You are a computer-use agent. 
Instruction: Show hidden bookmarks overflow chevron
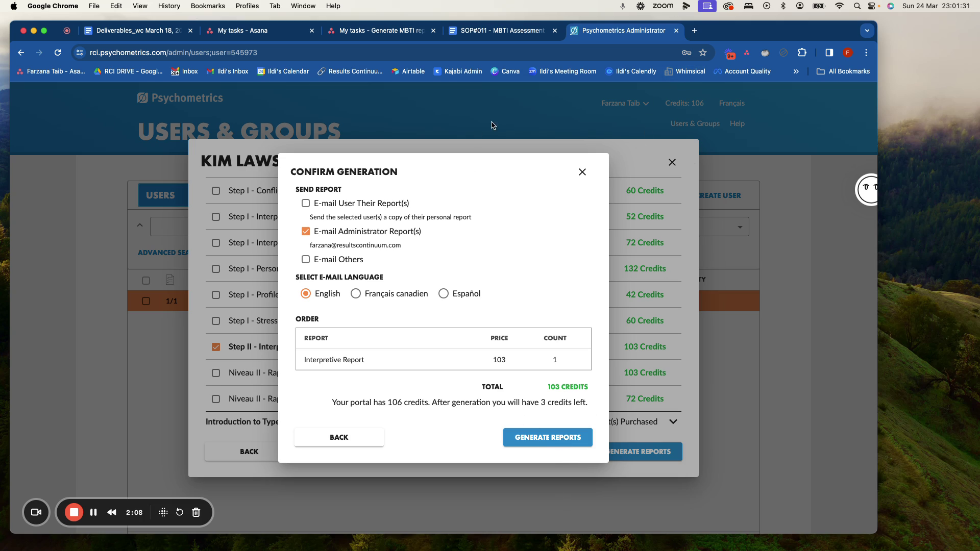pyautogui.click(x=796, y=71)
